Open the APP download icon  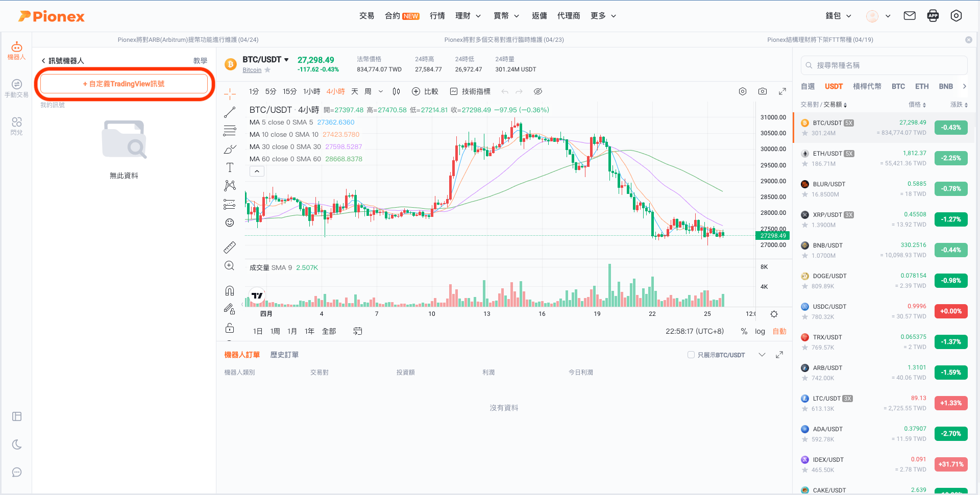933,16
